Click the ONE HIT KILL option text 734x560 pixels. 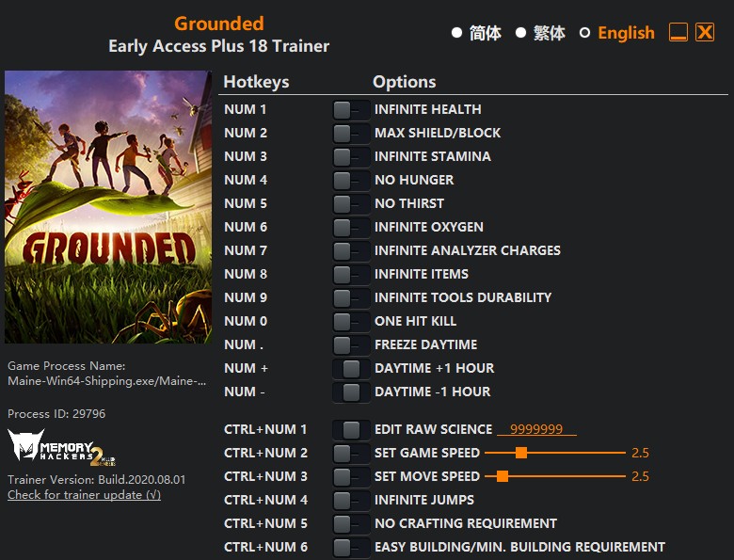click(x=416, y=321)
